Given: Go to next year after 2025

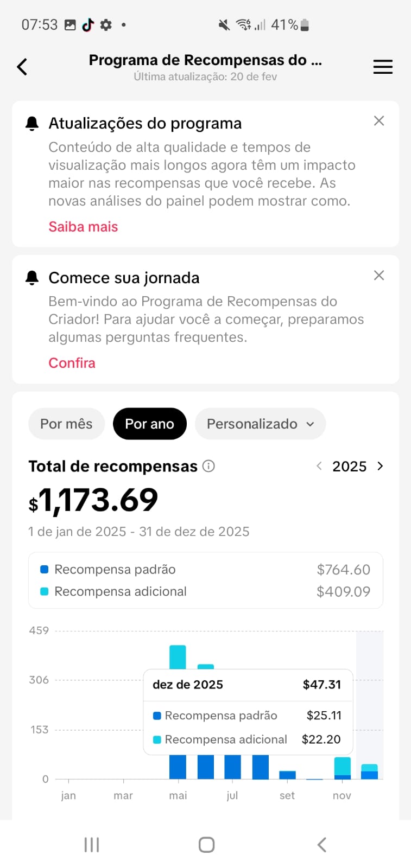Looking at the screenshot, I should [380, 466].
